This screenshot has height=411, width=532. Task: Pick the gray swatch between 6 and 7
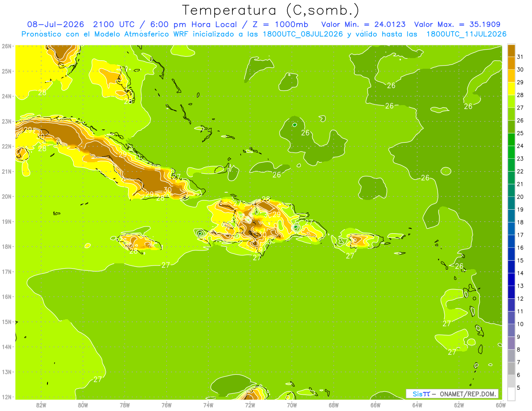[511, 368]
